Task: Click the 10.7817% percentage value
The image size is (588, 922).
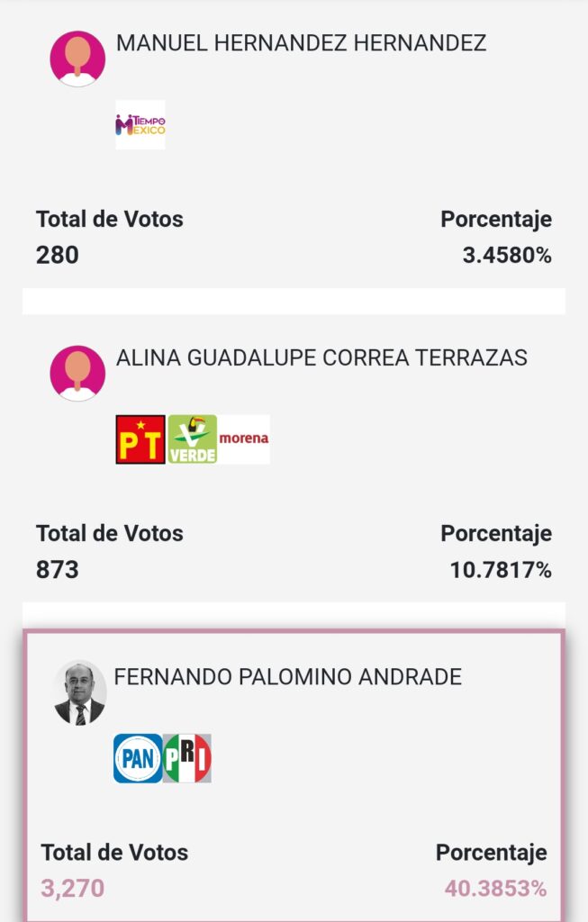Action: [x=501, y=569]
